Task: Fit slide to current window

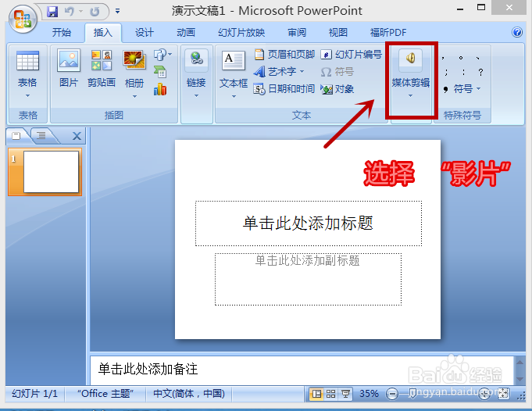Action: [504, 394]
